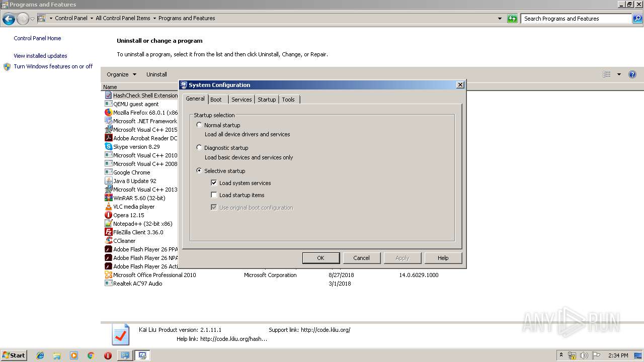Expand the view options dropdown arrow
Screen dimensions: 644x362
pyautogui.click(x=619, y=74)
